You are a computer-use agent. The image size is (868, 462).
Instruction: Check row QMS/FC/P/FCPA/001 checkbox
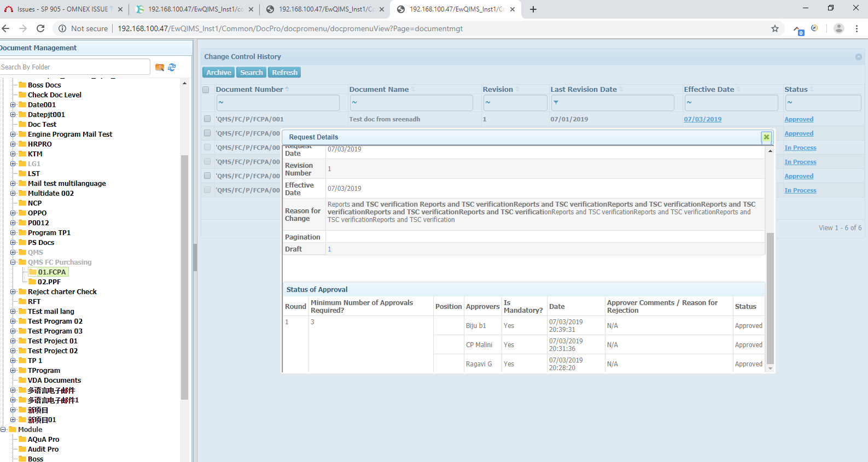207,119
